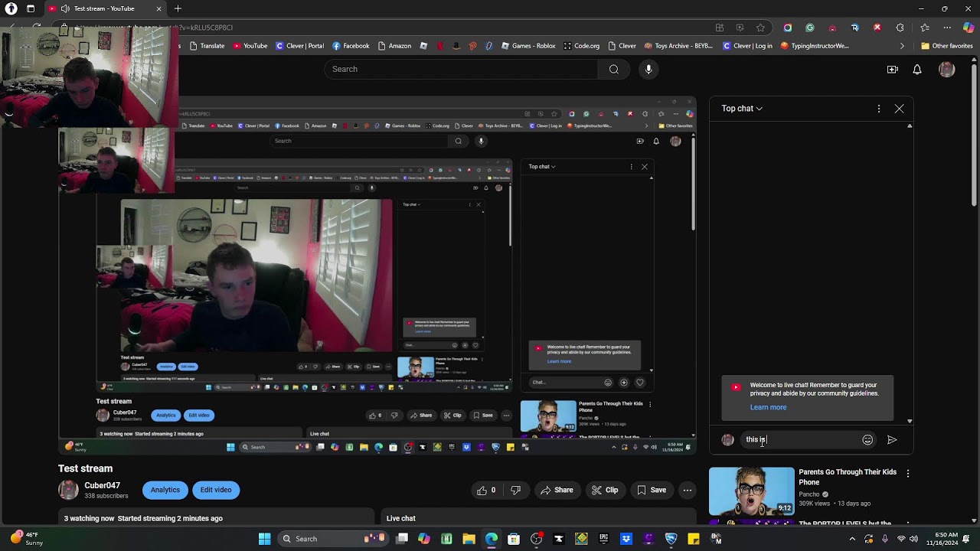Open live chat three-dot options menu

pyautogui.click(x=878, y=109)
